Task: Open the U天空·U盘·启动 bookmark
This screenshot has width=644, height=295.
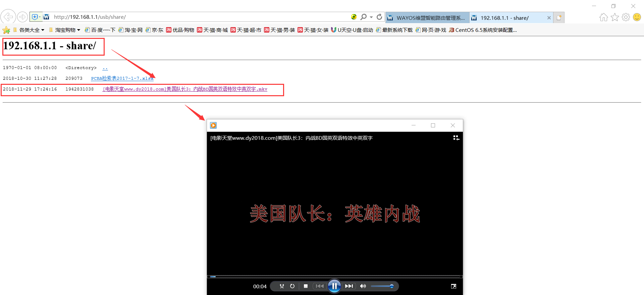Action: (352, 30)
